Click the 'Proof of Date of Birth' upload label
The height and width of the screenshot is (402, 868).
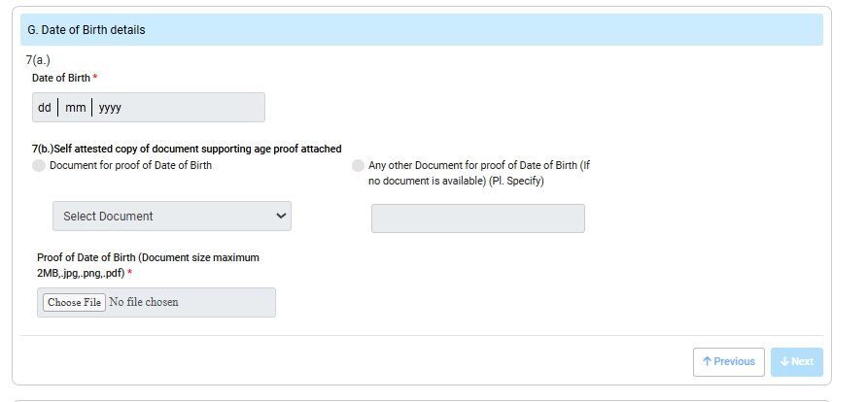[148, 265]
